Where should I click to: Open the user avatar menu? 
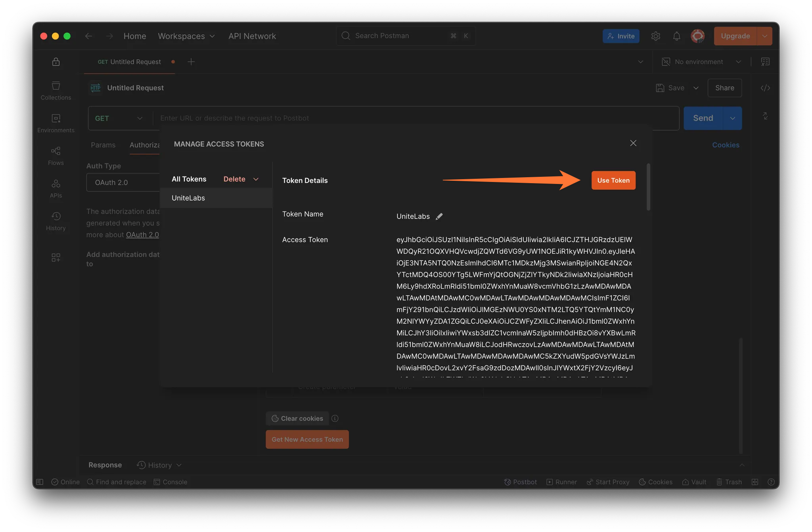point(697,36)
